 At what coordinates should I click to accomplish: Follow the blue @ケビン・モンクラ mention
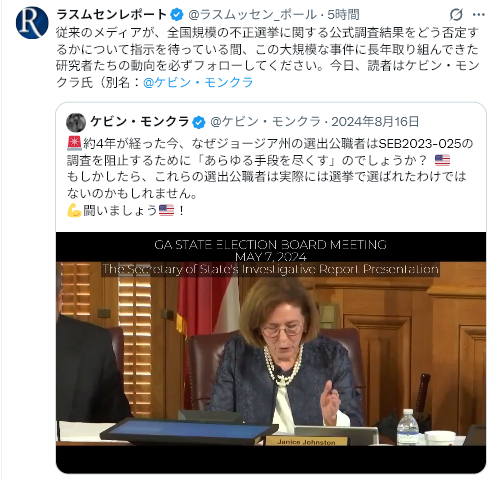pyautogui.click(x=198, y=82)
